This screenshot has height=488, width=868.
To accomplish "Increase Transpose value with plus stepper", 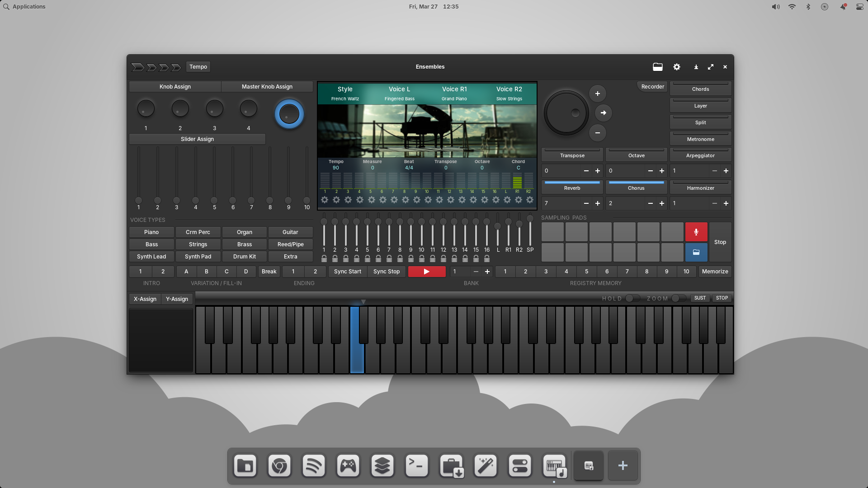I will (597, 171).
